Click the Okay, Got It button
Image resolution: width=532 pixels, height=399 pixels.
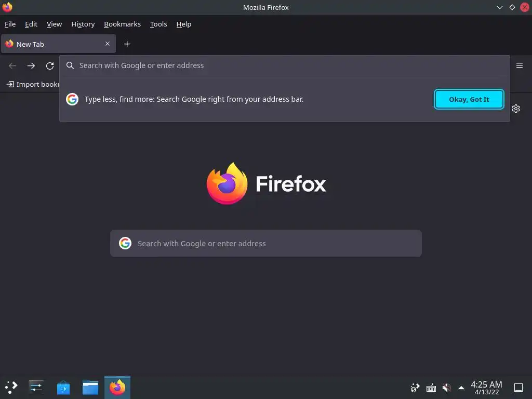point(469,99)
